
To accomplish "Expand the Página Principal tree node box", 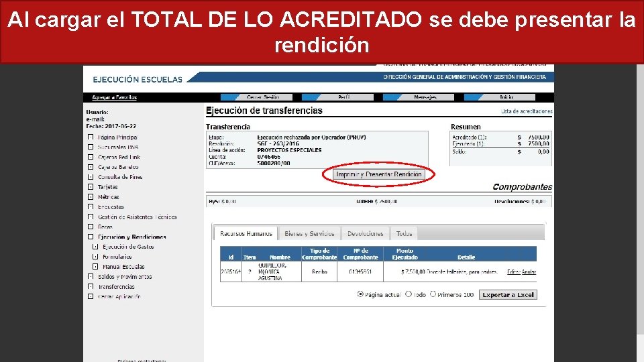I will click(91, 137).
